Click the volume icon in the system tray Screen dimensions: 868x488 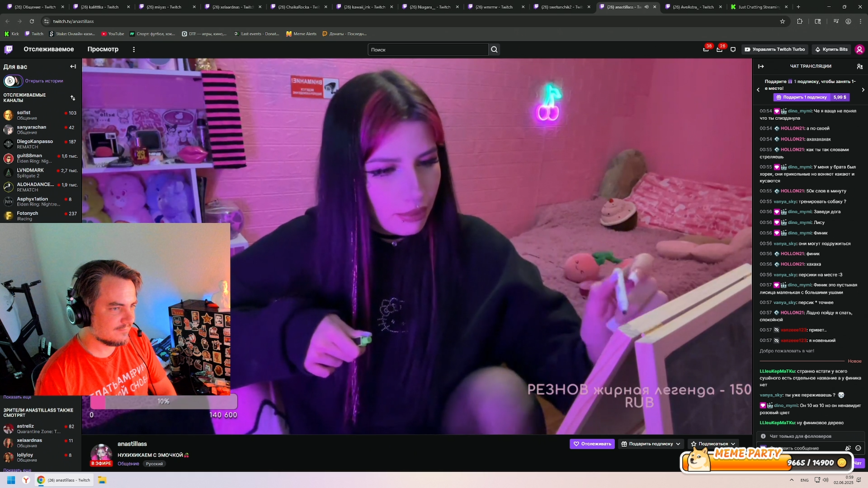(x=826, y=480)
